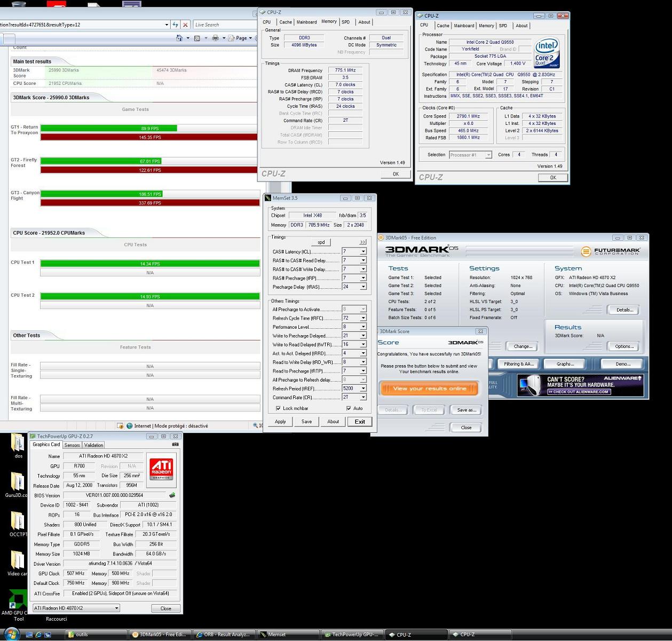Click the Windows Start orb

12,634
